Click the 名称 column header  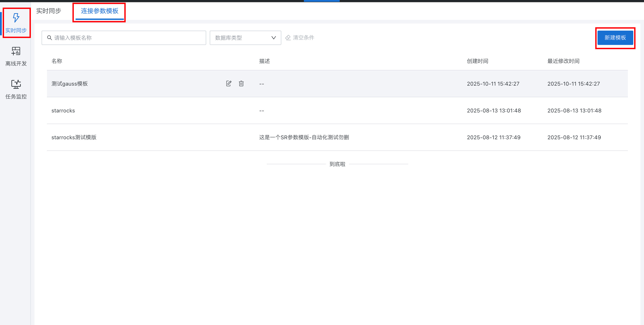pos(57,61)
